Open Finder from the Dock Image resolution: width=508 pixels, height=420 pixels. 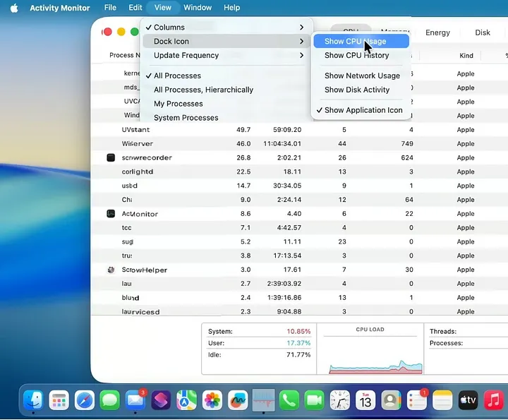[33, 401]
